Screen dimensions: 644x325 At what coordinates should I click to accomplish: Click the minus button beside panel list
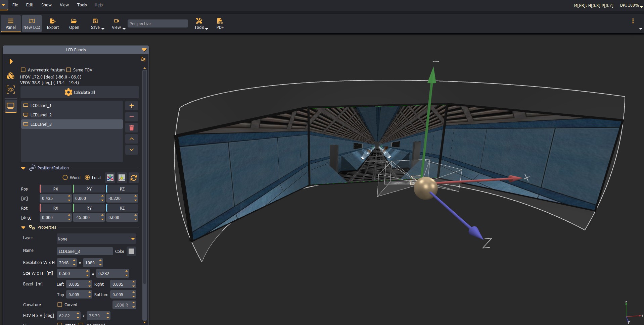click(132, 117)
